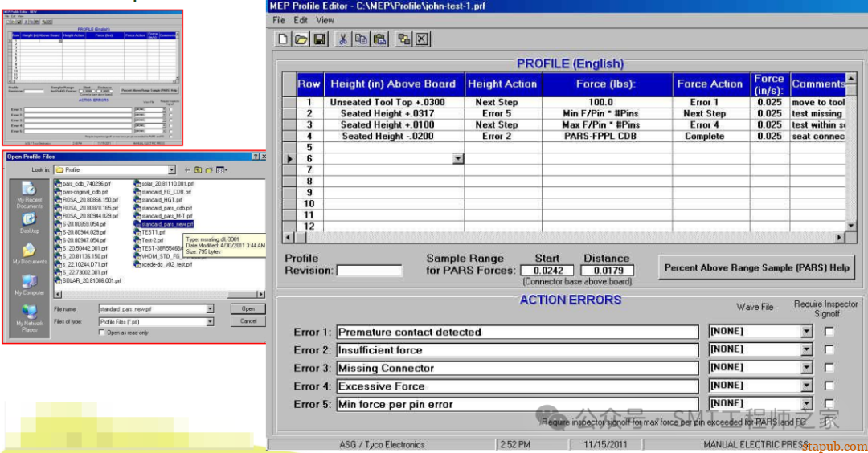
Task: Click the Open file folder toolbar icon
Action: 301,39
